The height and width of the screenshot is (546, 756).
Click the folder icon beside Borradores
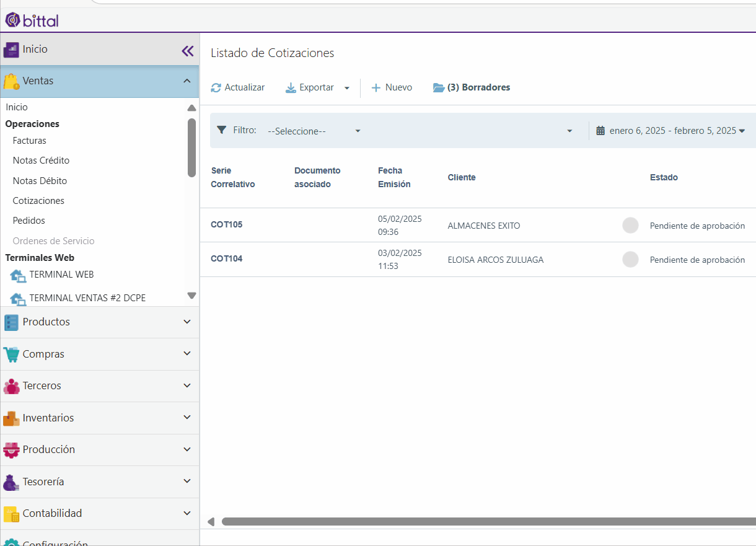coord(439,88)
